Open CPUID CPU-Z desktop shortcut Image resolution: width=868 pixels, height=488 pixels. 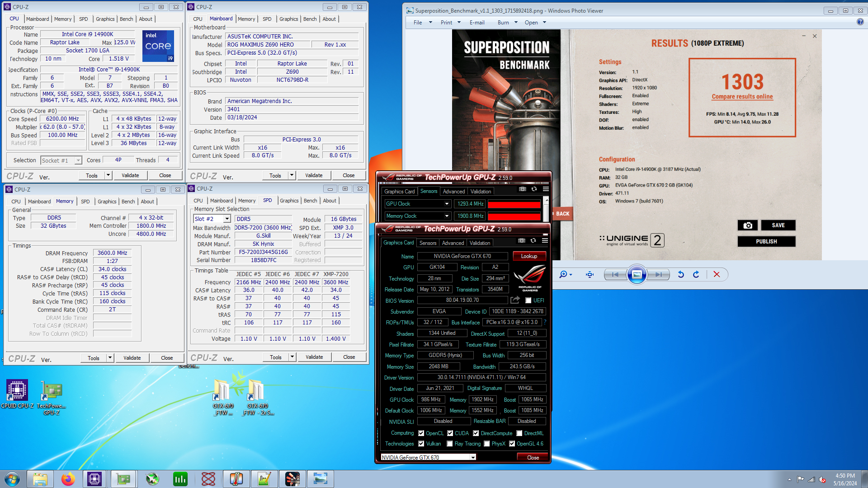(17, 394)
